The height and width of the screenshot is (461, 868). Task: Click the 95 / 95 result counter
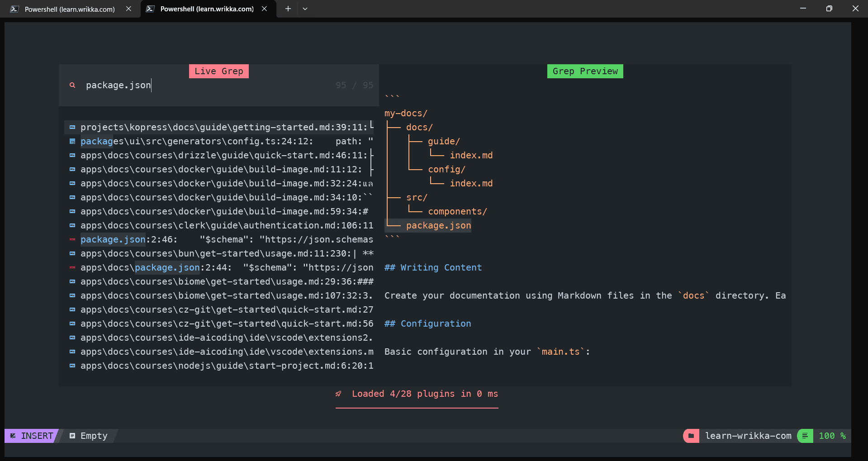354,85
